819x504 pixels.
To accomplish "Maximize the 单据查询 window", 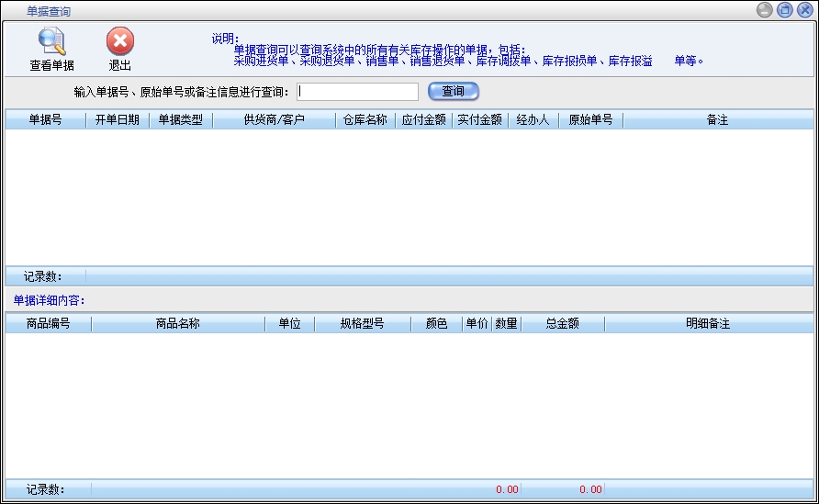I will pos(784,10).
